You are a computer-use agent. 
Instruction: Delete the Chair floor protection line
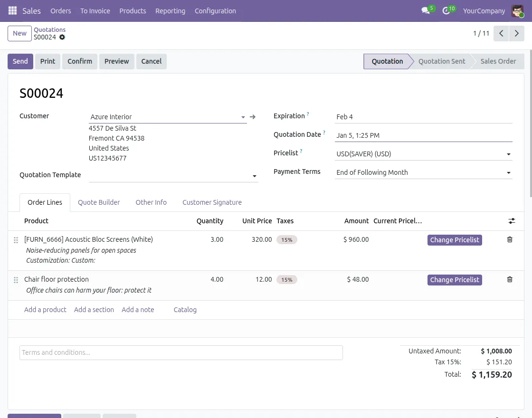[x=510, y=279]
